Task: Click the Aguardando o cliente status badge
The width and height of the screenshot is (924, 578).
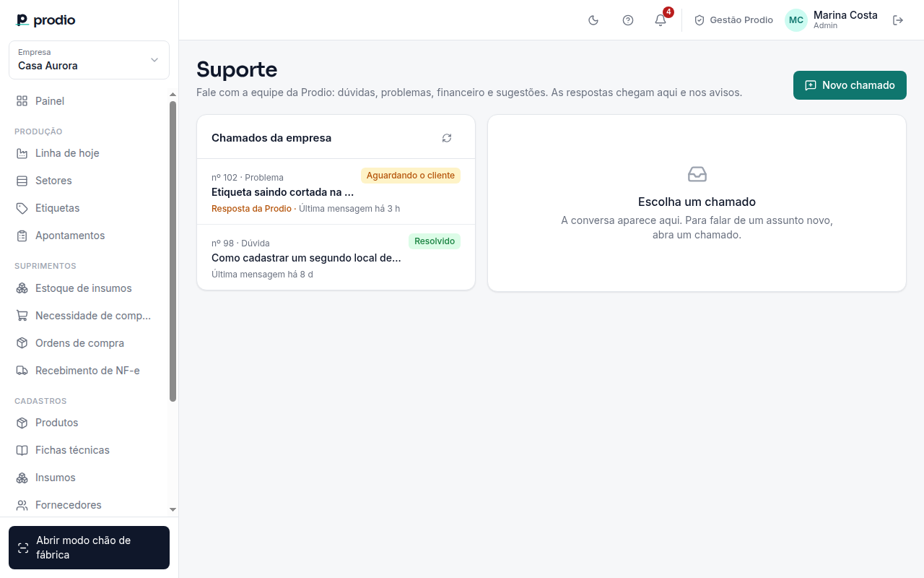Action: point(411,176)
